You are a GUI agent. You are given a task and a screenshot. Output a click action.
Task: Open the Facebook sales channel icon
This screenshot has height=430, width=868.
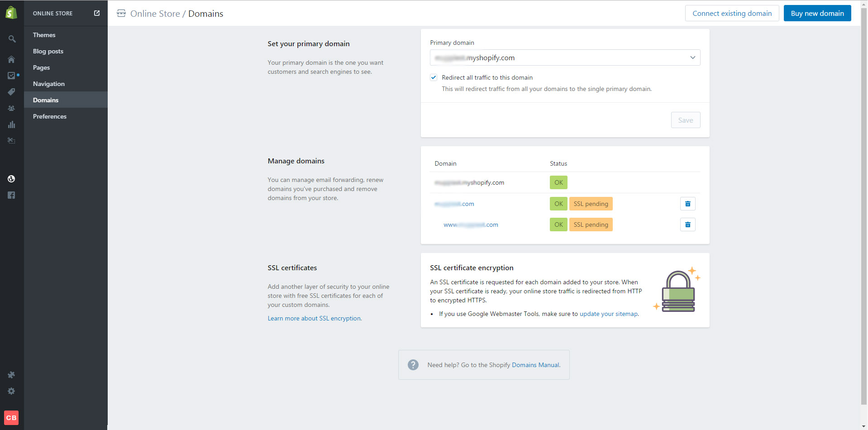coord(11,195)
